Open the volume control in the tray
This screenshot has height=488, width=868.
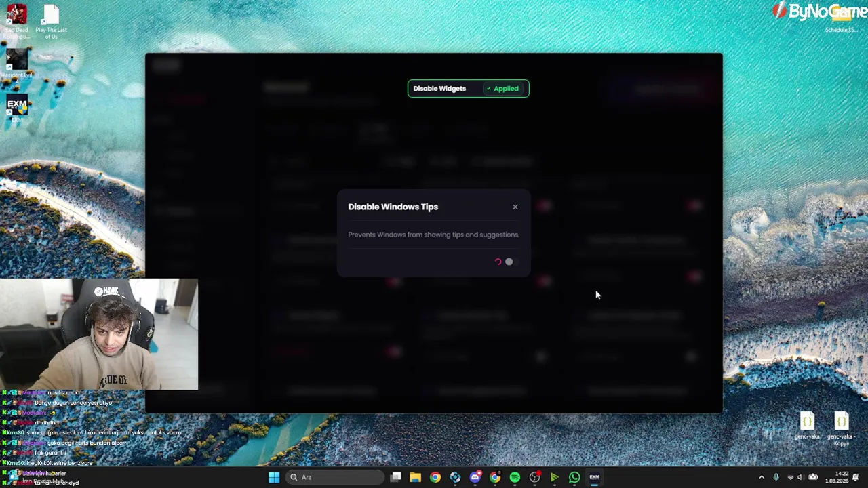pos(800,477)
